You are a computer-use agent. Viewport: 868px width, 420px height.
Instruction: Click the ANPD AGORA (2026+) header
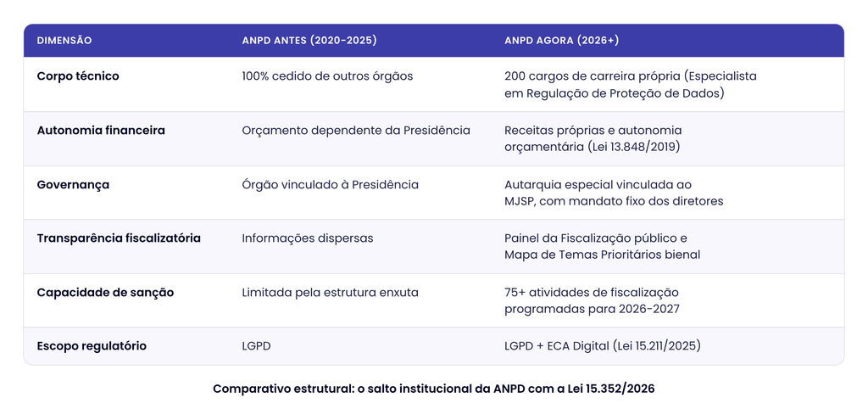pyautogui.click(x=562, y=41)
